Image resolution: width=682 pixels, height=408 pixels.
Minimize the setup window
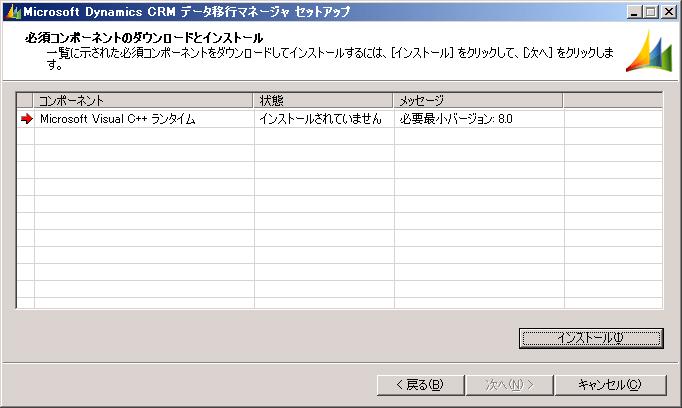pos(635,12)
